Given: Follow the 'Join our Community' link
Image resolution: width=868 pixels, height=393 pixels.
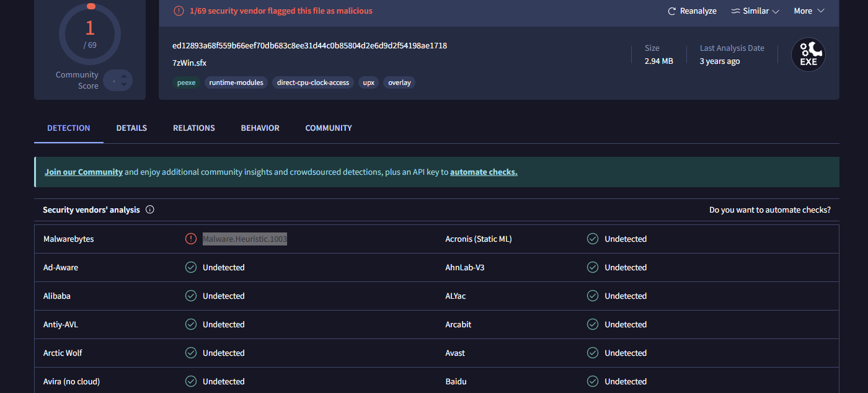Looking at the screenshot, I should [x=84, y=172].
